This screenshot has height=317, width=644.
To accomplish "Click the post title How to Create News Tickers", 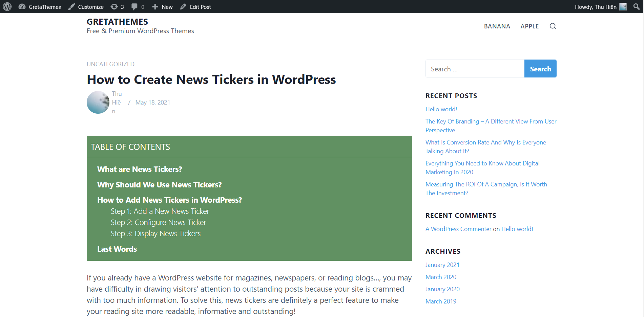I will (211, 80).
